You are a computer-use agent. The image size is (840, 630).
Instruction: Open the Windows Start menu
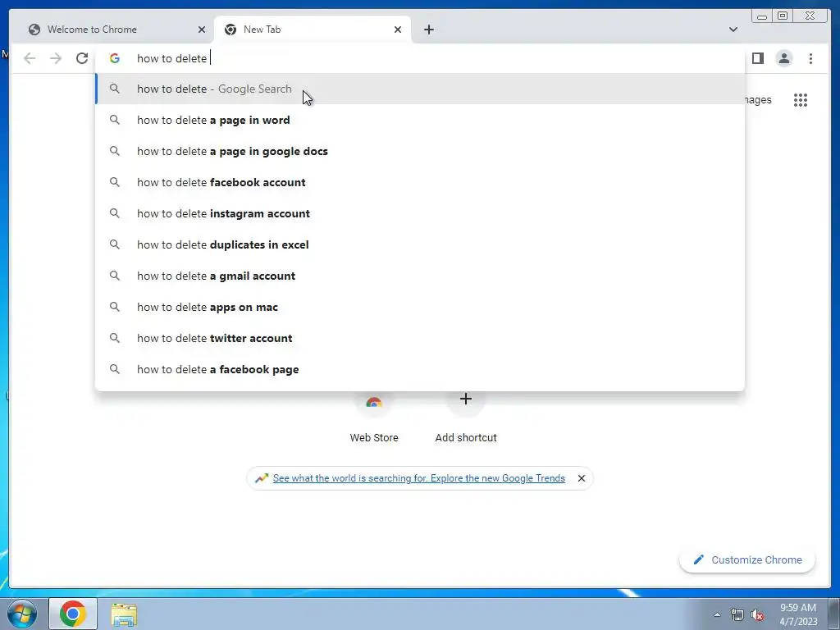[x=22, y=614]
